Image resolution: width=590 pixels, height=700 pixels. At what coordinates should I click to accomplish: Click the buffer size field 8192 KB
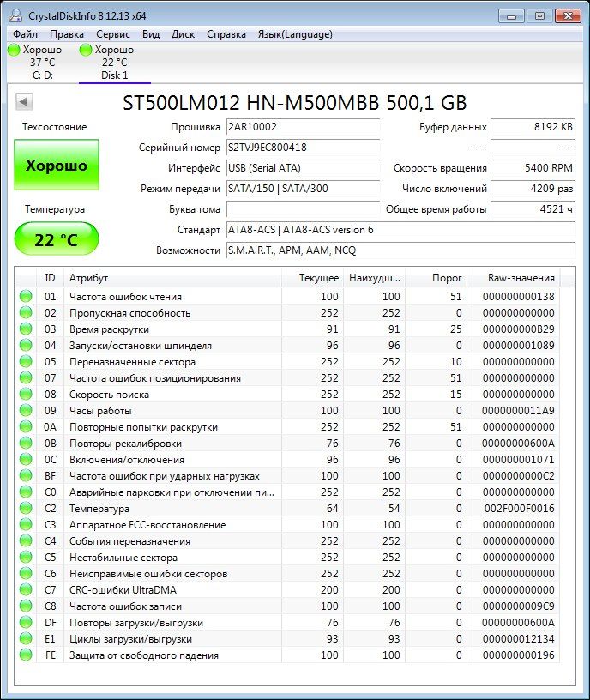[533, 127]
